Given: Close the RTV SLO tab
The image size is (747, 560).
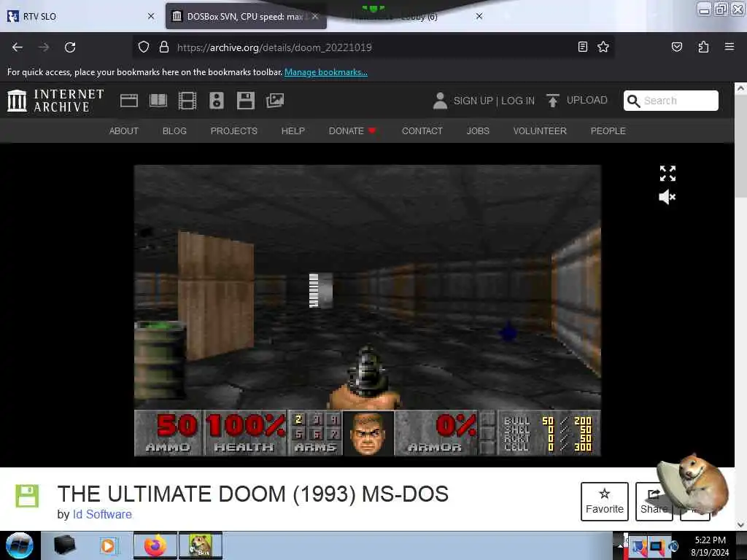Looking at the screenshot, I should pyautogui.click(x=151, y=16).
